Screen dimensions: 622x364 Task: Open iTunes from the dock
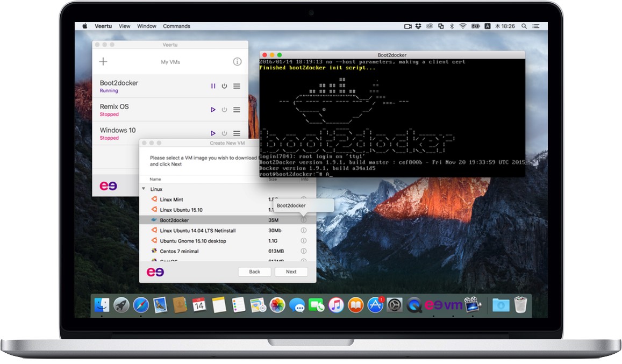[336, 305]
